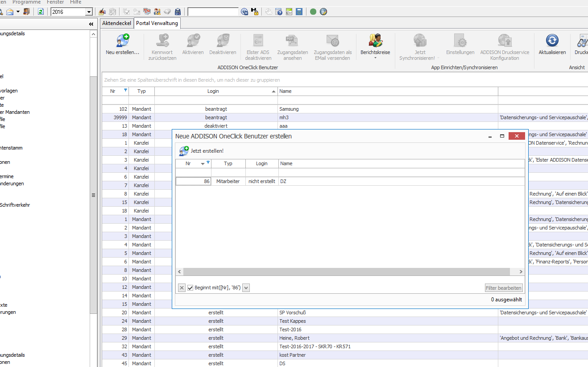Sort main grid by Login column
This screenshot has width=588, height=367.
(216, 91)
